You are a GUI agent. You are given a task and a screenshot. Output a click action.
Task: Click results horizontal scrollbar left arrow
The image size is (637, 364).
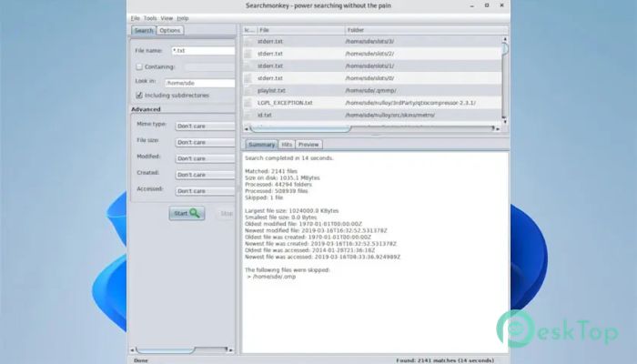pyautogui.click(x=246, y=129)
